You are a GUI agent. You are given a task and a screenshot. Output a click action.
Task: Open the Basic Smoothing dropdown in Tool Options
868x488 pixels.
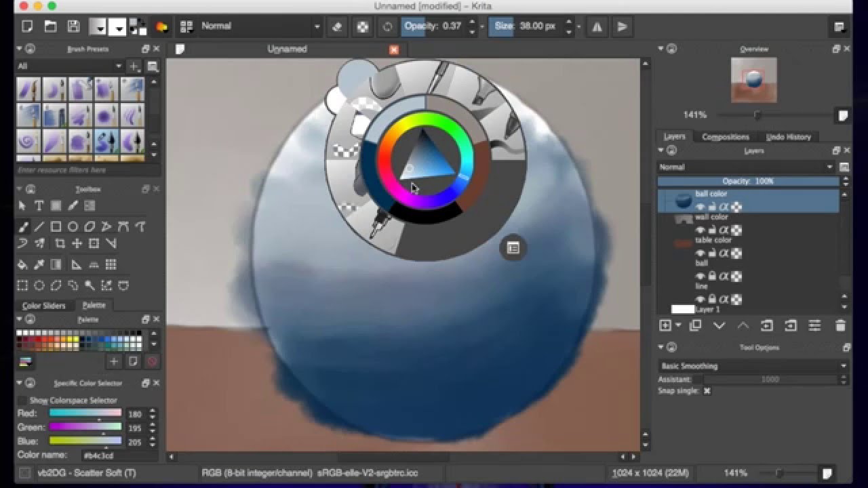pos(753,366)
